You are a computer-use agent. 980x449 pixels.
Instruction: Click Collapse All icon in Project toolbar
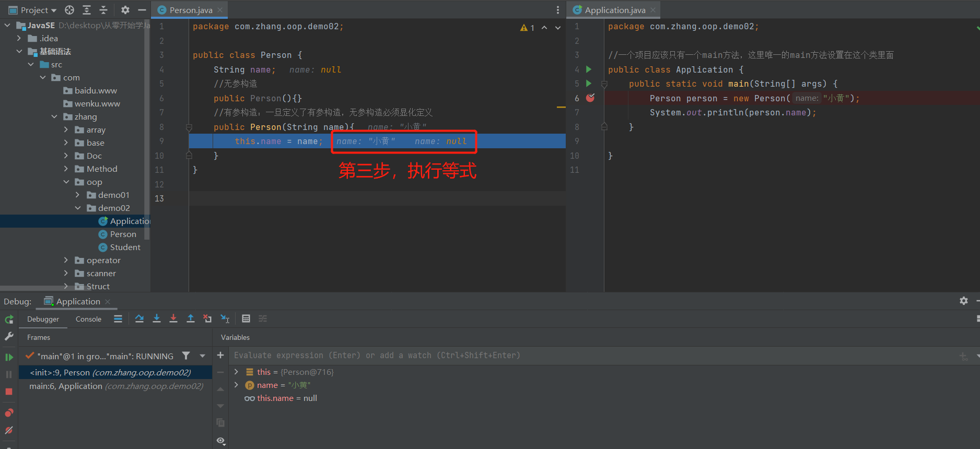[x=103, y=10]
